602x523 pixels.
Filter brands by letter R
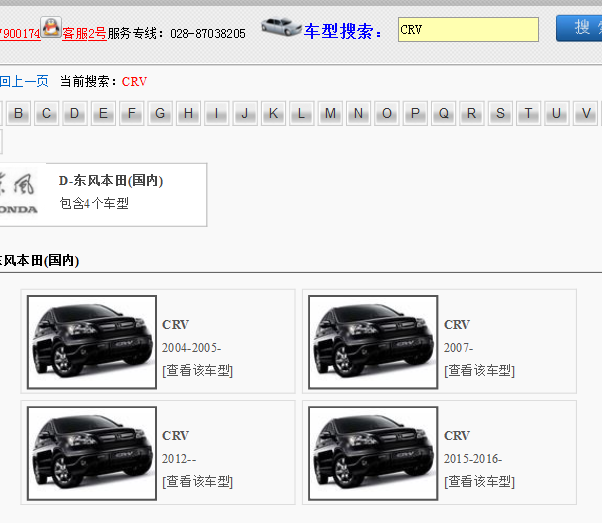472,113
